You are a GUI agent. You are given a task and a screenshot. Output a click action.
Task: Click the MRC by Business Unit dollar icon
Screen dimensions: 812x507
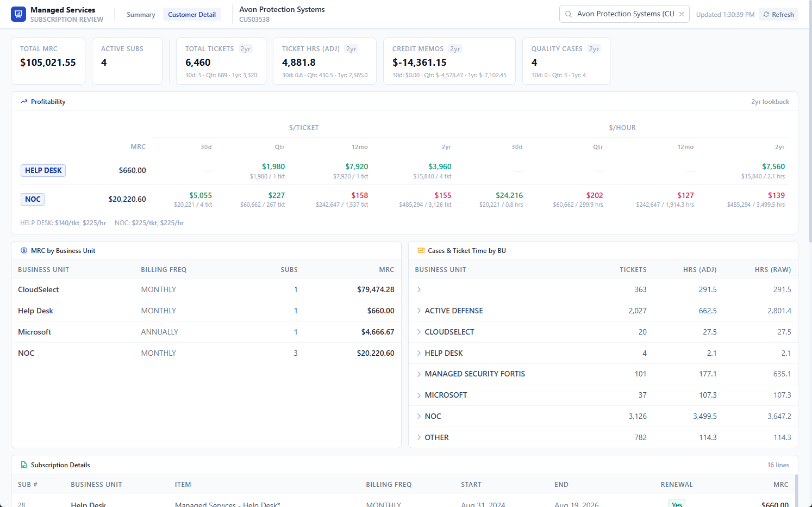(x=24, y=251)
